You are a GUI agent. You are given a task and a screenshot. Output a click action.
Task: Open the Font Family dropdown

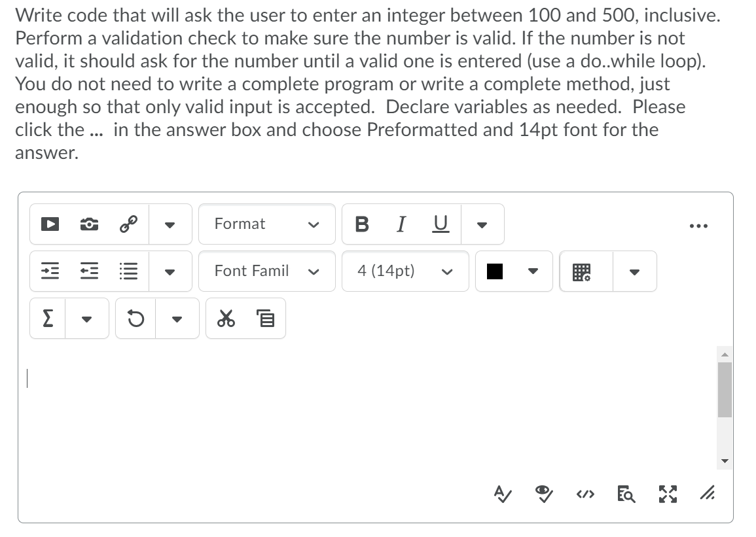pyautogui.click(x=266, y=271)
